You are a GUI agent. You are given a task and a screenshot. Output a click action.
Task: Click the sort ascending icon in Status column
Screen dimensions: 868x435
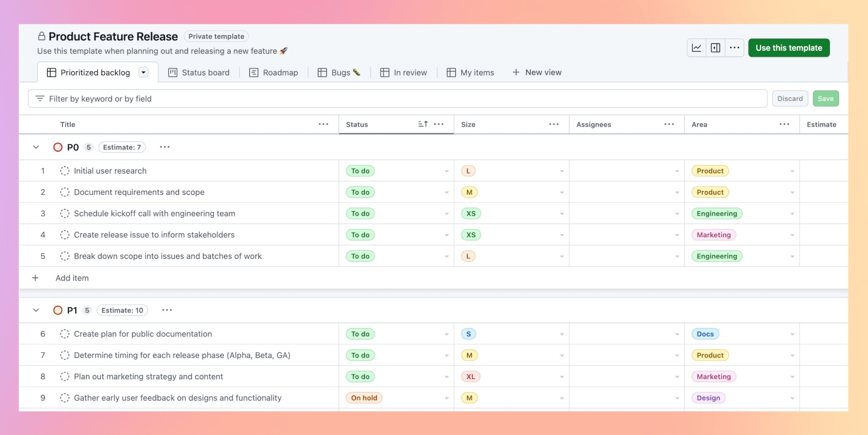click(x=422, y=124)
